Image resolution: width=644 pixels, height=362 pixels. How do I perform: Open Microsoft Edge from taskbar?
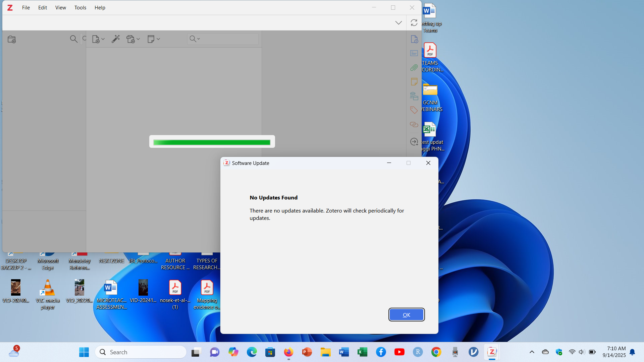252,352
